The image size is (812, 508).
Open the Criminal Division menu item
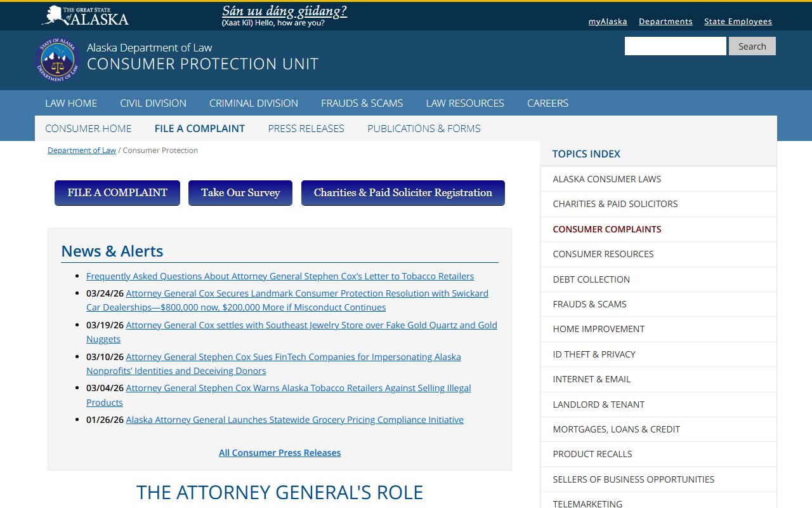click(254, 103)
